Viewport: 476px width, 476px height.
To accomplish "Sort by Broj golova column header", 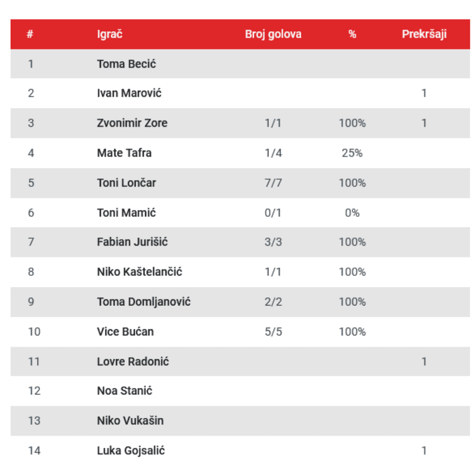I will pyautogui.click(x=273, y=34).
